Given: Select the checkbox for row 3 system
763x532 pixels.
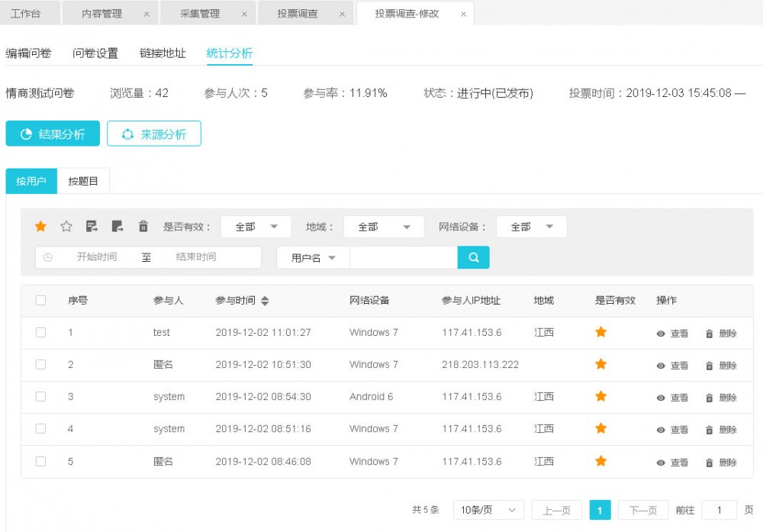Looking at the screenshot, I should point(41,396).
